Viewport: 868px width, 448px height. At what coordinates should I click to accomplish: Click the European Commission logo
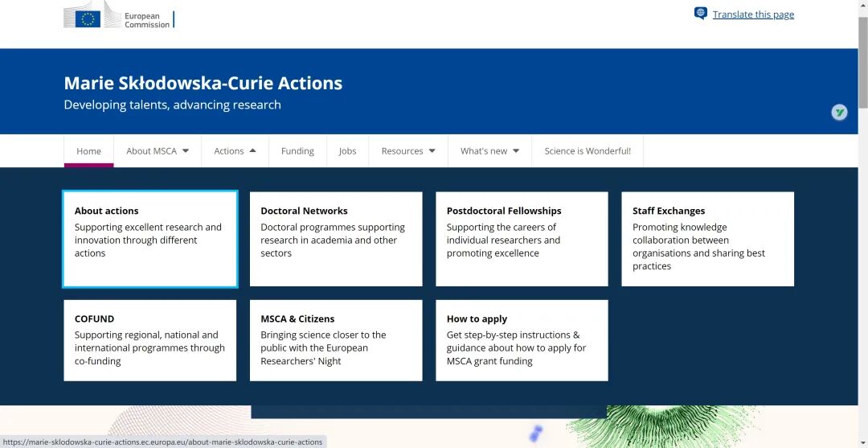tap(118, 15)
